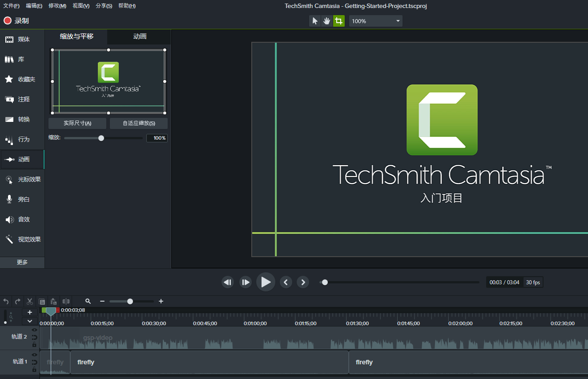Expand the track options chevron below plus
588x379 pixels.
click(30, 321)
